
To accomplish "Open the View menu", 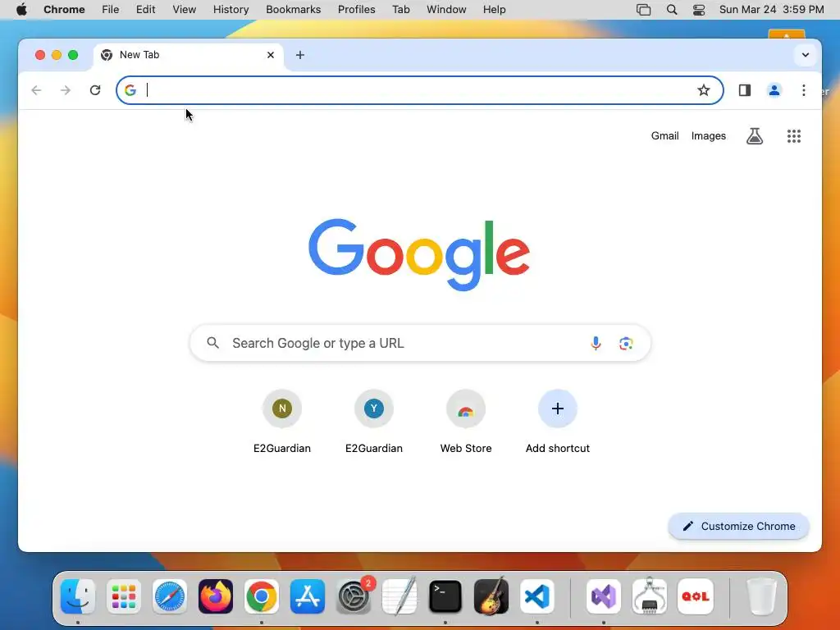I will [x=185, y=10].
